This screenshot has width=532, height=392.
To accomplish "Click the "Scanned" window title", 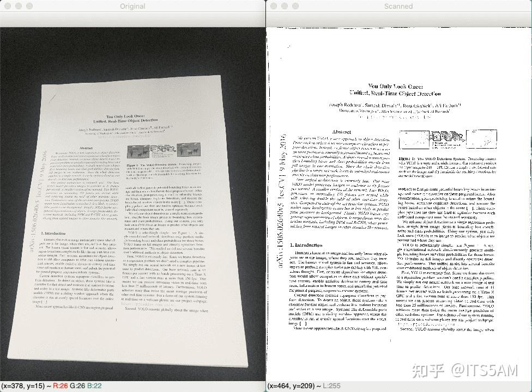I will tap(398, 6).
